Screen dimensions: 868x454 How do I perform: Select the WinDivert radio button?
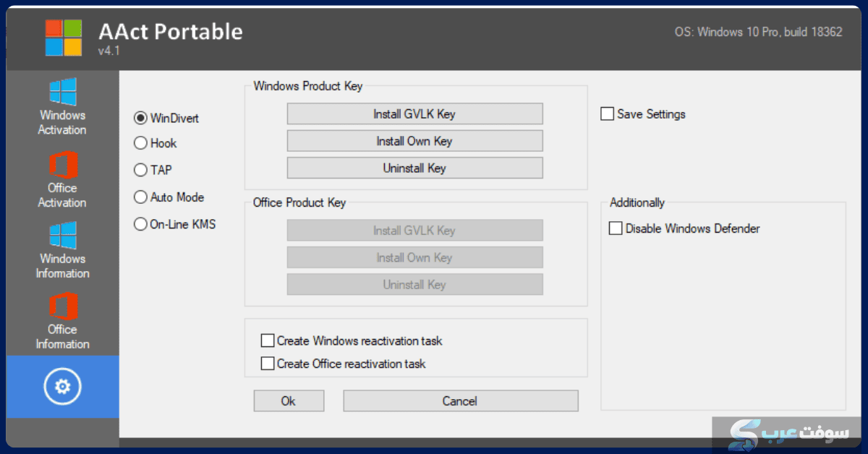point(140,118)
